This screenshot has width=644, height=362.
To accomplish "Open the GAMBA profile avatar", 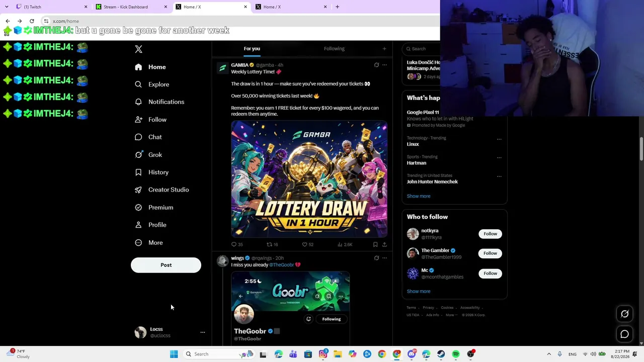I will coord(222,68).
